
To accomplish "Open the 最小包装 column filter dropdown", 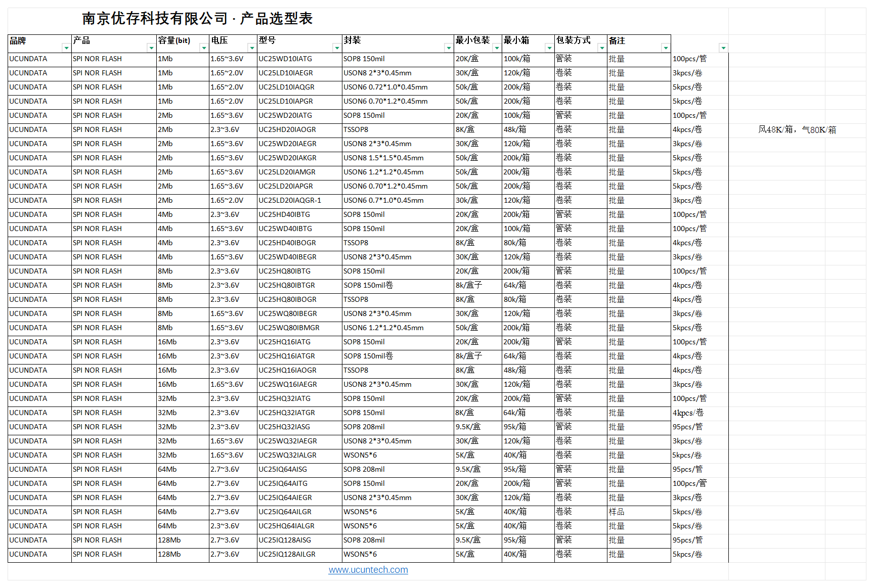I will tap(497, 48).
